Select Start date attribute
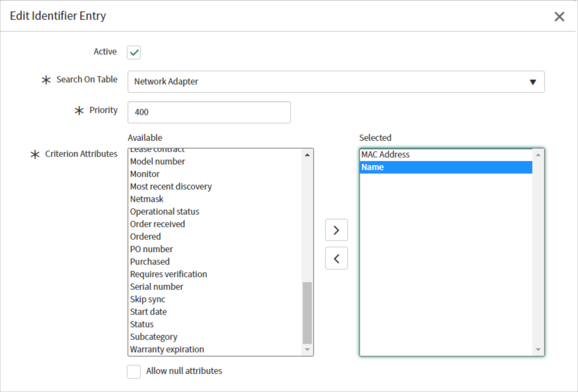The image size is (578, 392). point(215,312)
